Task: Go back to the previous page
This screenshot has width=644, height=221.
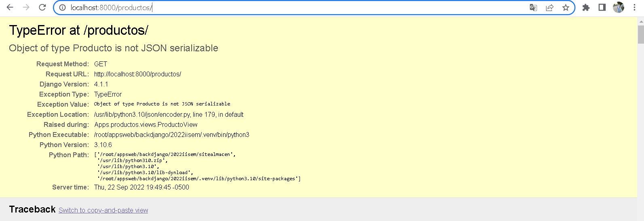Action: pos(10,7)
